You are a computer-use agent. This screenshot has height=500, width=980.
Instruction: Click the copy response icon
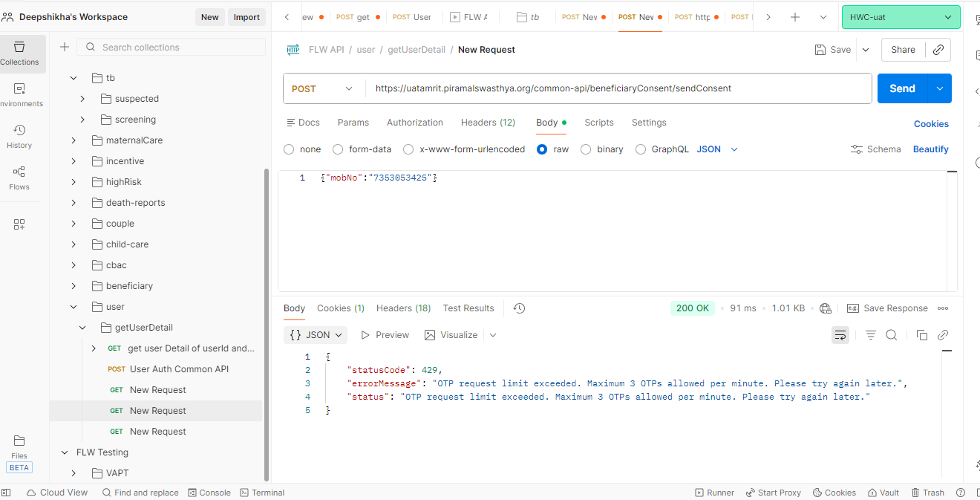921,335
